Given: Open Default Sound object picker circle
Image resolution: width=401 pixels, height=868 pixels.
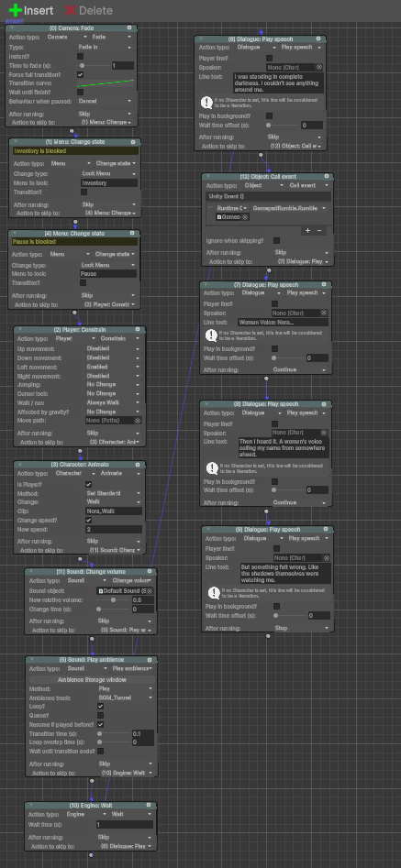Looking at the screenshot, I should 149,590.
